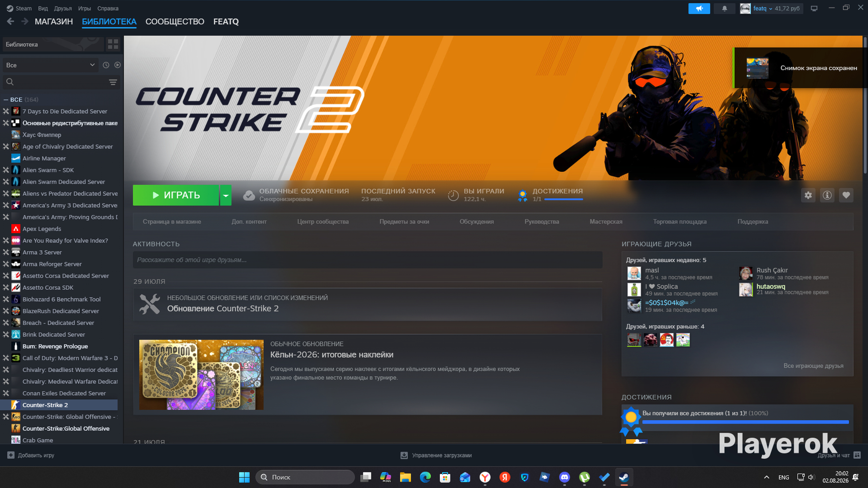Click the 100% achievements progress bar in panel
This screenshot has width=868, height=488.
pyautogui.click(x=745, y=422)
